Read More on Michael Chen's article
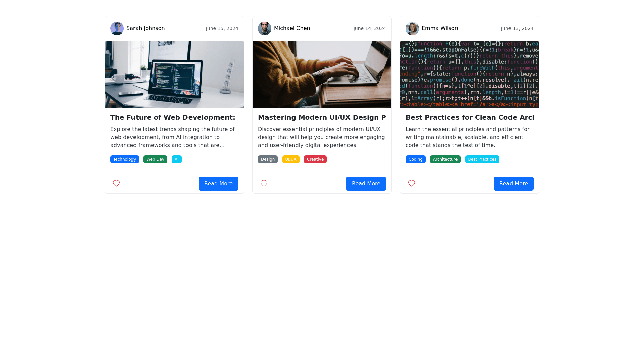 coord(366,184)
